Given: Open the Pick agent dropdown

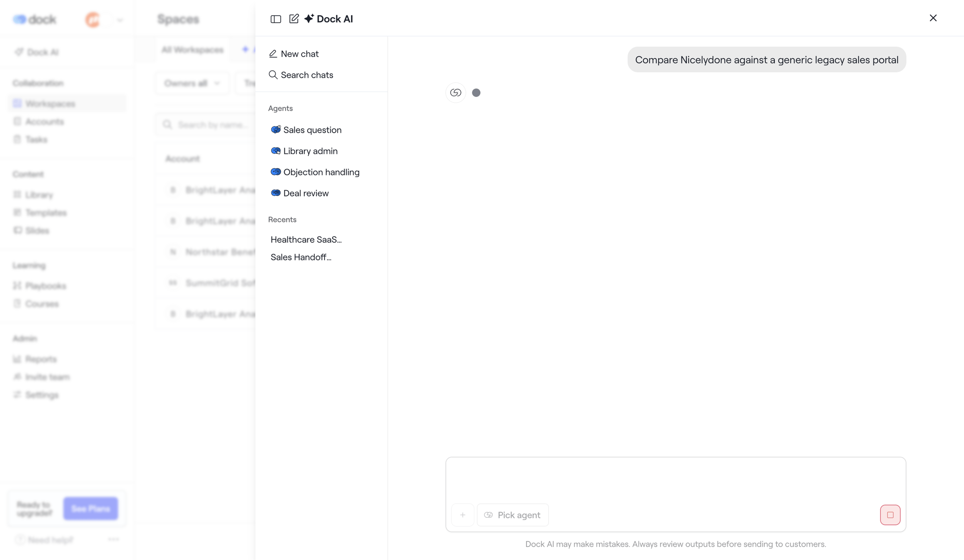Looking at the screenshot, I should [513, 515].
